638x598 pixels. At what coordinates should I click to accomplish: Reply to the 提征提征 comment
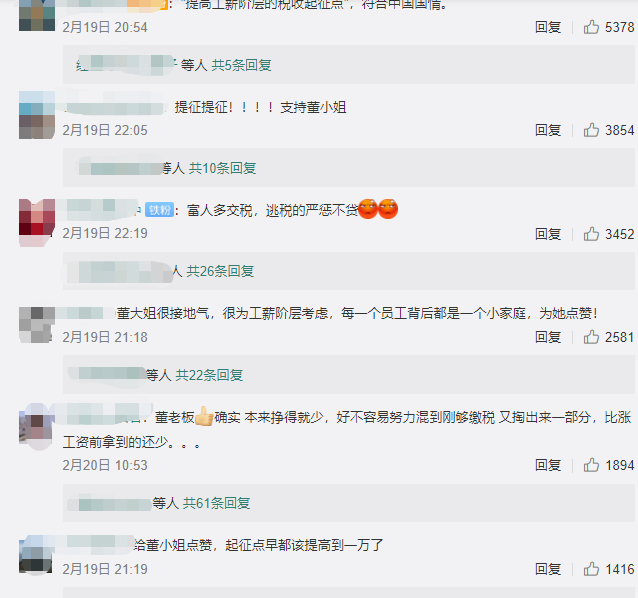coord(548,130)
